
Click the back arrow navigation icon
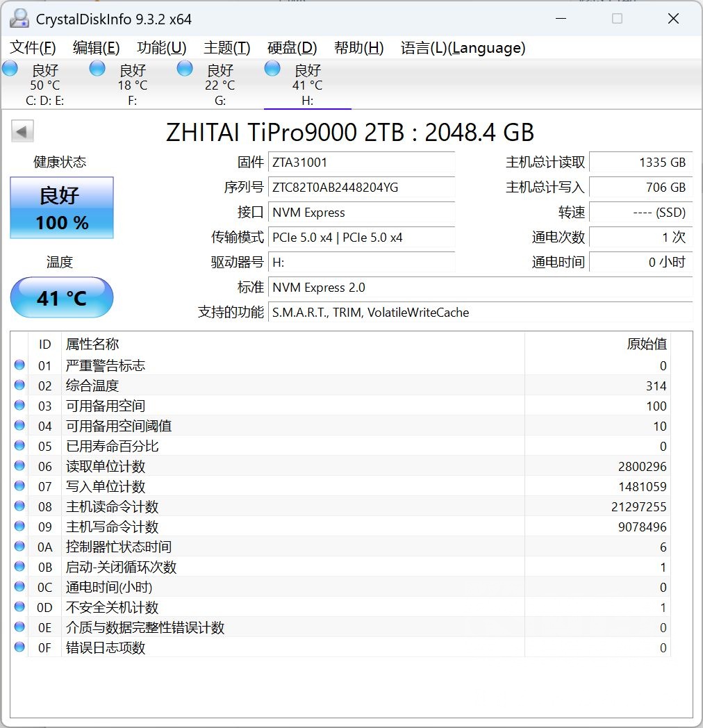coord(23,131)
